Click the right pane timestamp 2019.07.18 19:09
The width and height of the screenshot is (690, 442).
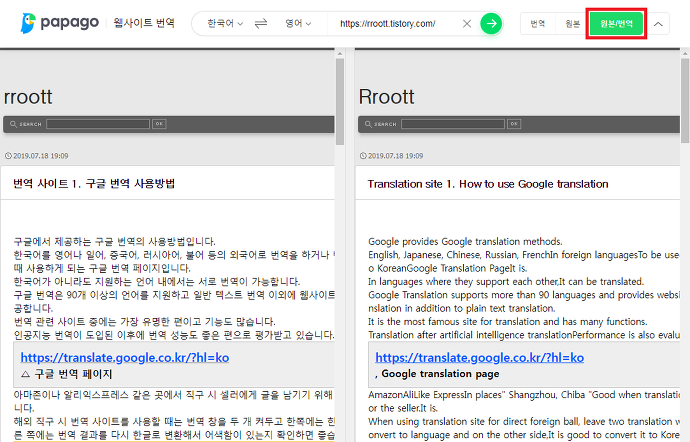396,156
